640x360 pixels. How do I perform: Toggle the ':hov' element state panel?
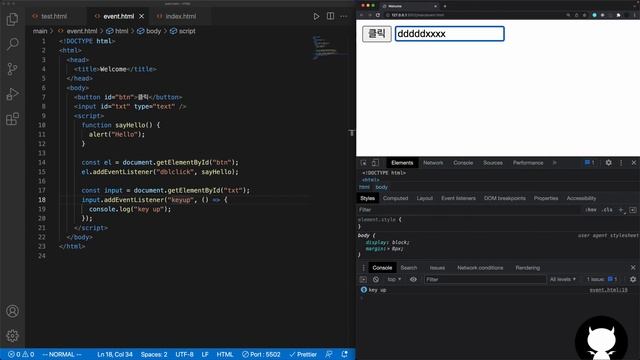tap(591, 210)
